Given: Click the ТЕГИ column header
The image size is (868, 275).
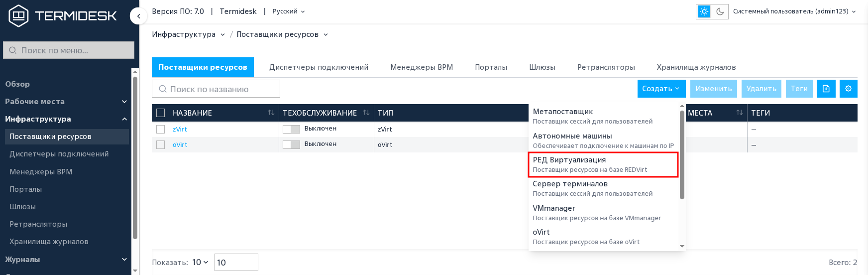Looking at the screenshot, I should [x=760, y=113].
